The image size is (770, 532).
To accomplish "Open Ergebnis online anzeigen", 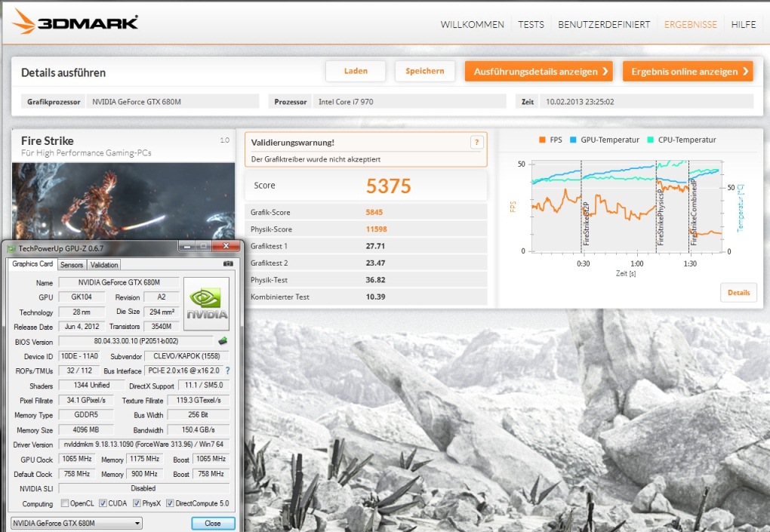I will coord(688,72).
